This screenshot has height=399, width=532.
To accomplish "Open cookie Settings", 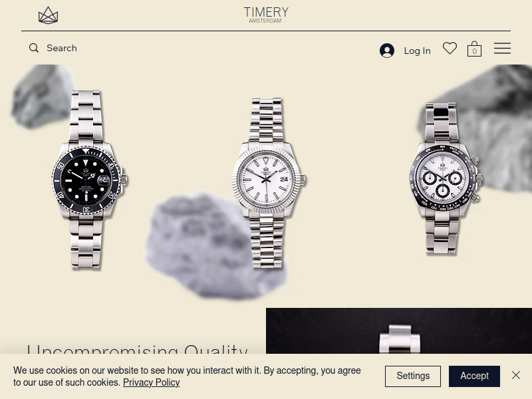I will (413, 376).
